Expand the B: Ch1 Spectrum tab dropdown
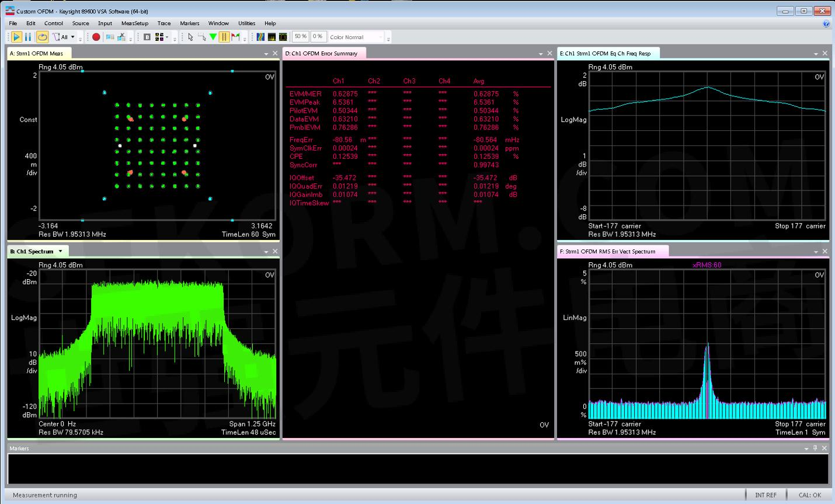This screenshot has height=504, width=835. point(60,252)
